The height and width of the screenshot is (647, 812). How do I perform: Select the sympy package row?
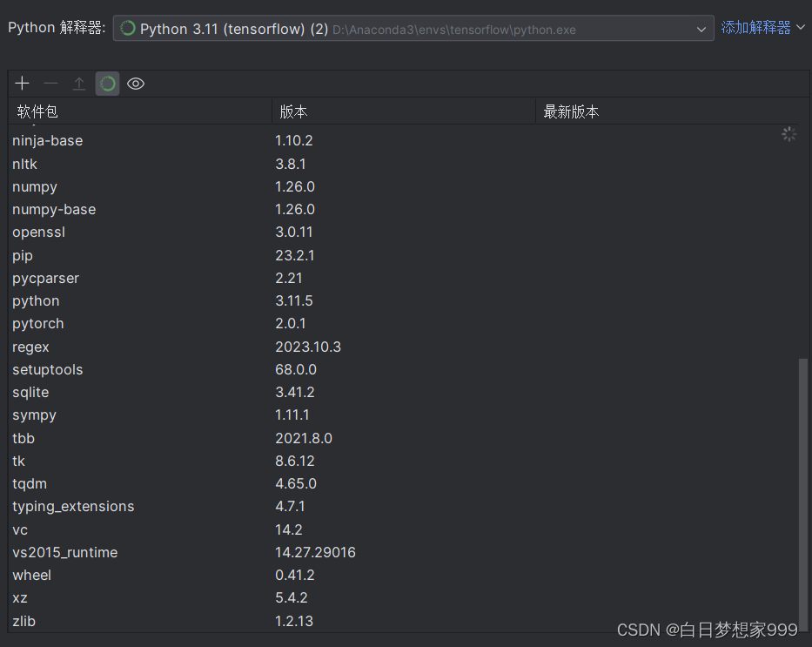404,414
